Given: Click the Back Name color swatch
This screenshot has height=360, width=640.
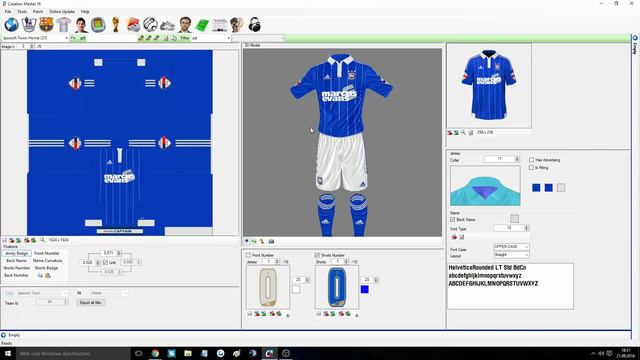Looking at the screenshot, I should tap(515, 219).
